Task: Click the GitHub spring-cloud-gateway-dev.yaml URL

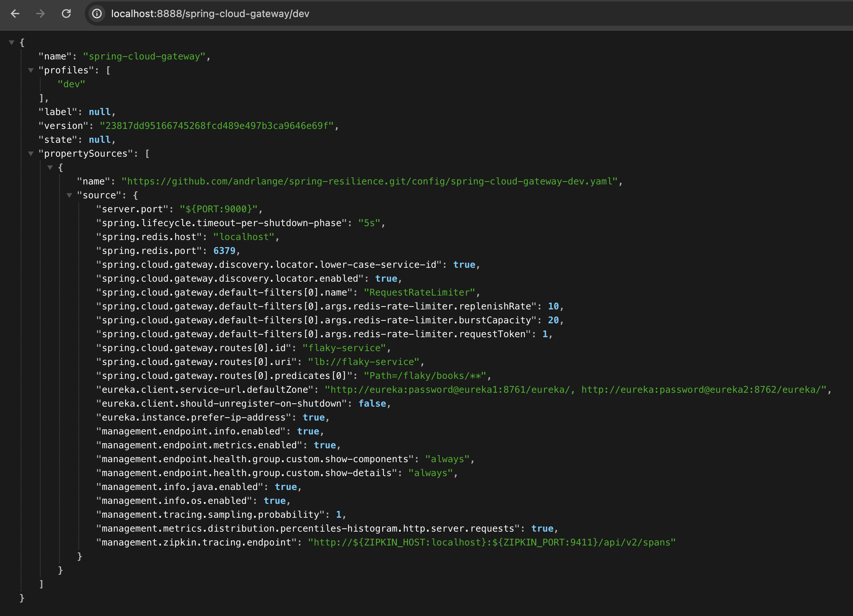Action: 369,182
